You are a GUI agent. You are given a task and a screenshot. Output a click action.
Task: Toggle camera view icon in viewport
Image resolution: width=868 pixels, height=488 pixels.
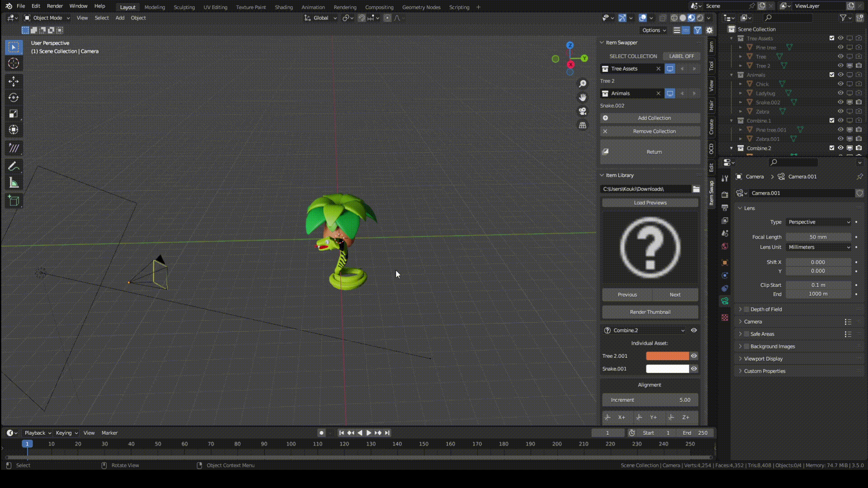(583, 111)
